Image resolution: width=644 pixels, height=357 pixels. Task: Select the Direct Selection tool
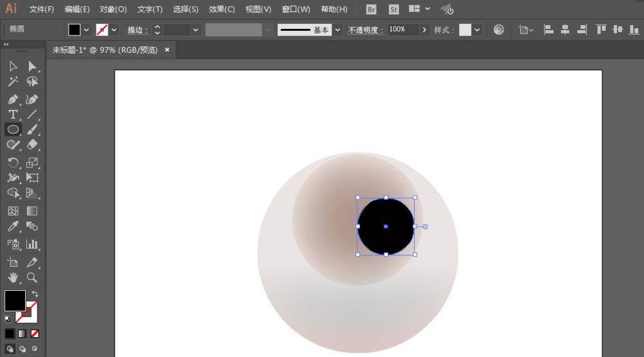tap(32, 66)
